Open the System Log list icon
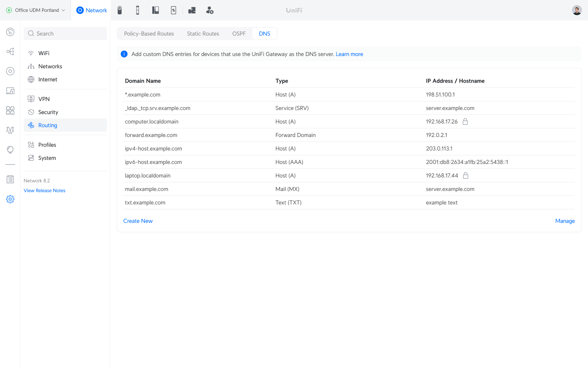The image size is (588, 368). tap(10, 179)
